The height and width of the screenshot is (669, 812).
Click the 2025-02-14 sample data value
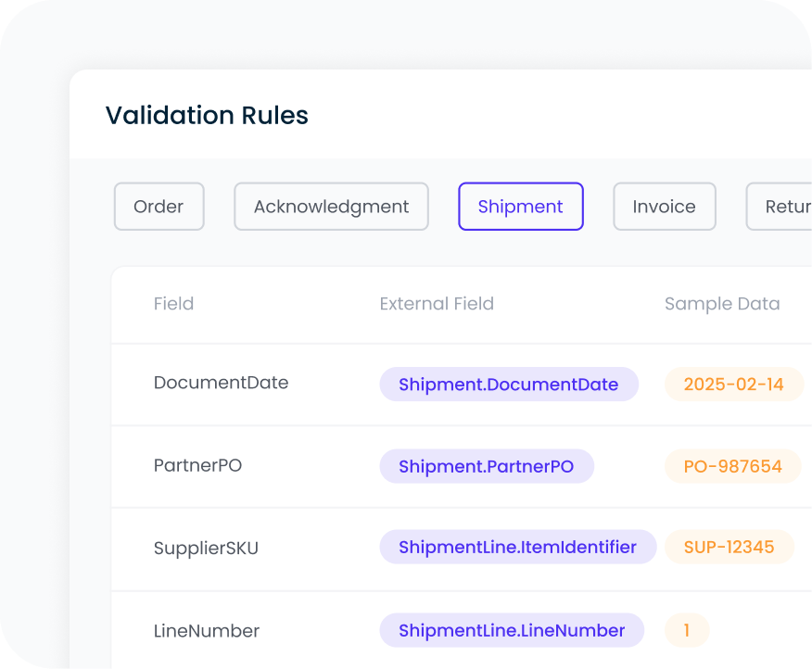point(734,384)
